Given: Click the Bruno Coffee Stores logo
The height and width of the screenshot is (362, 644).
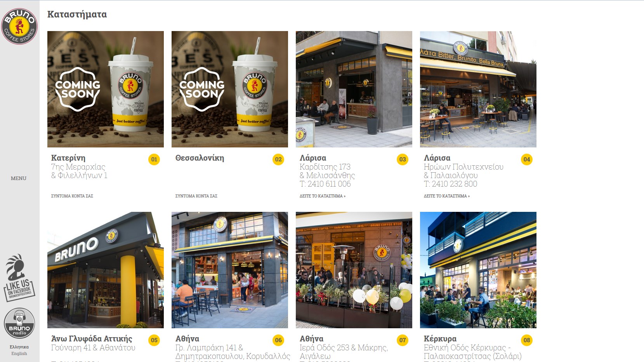Looking at the screenshot, I should point(19,26).
